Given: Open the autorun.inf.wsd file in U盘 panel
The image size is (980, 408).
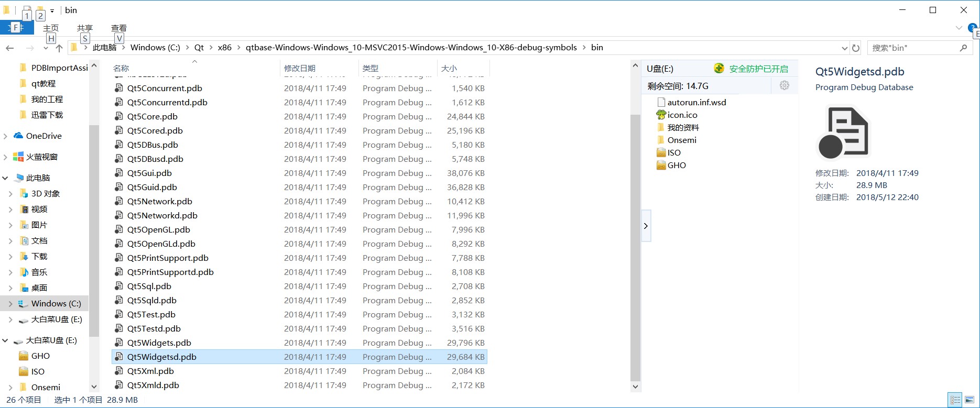Looking at the screenshot, I should [691, 102].
